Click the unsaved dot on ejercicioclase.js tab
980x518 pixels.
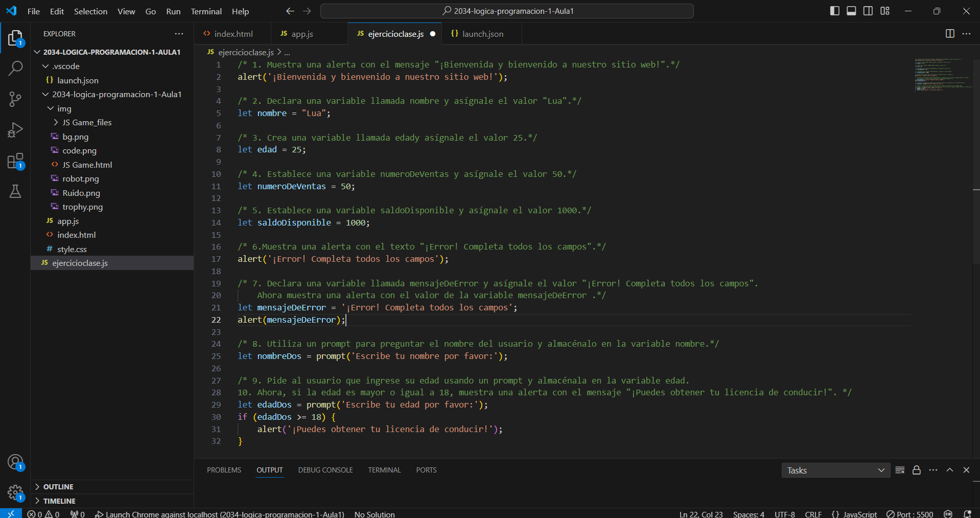433,34
